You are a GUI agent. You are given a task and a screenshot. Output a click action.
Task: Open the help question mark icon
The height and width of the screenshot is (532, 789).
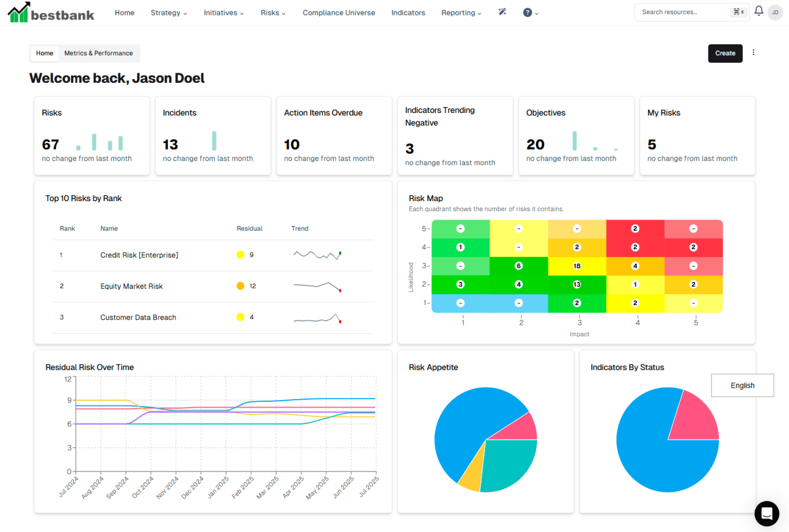[x=527, y=13]
